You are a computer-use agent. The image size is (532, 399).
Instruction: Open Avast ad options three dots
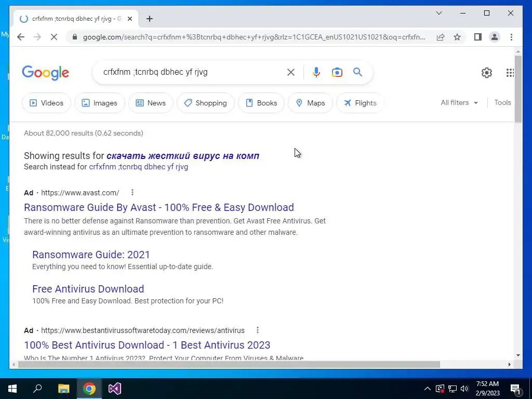click(132, 192)
